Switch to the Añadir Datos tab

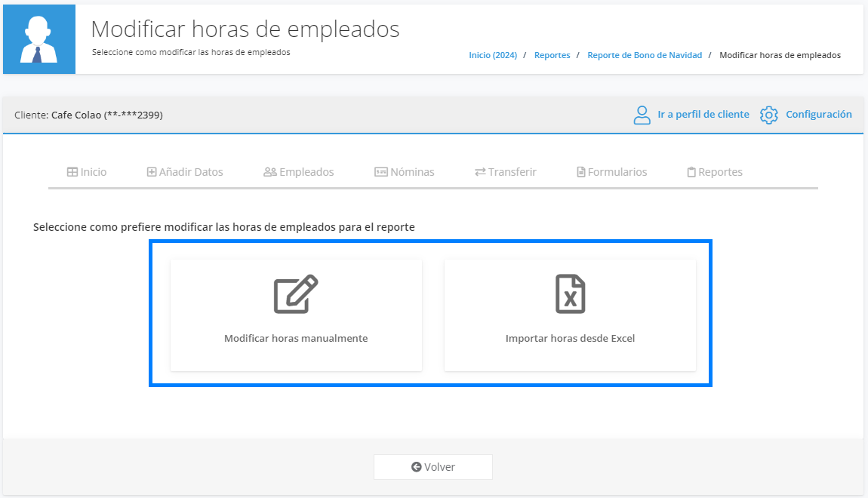click(x=185, y=172)
